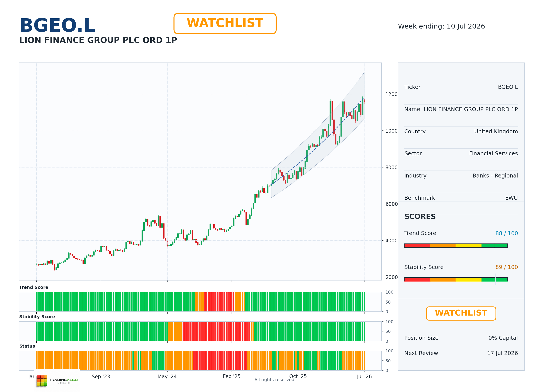Click the 4000 price axis label
The height and width of the screenshot is (392, 549).
click(x=391, y=241)
